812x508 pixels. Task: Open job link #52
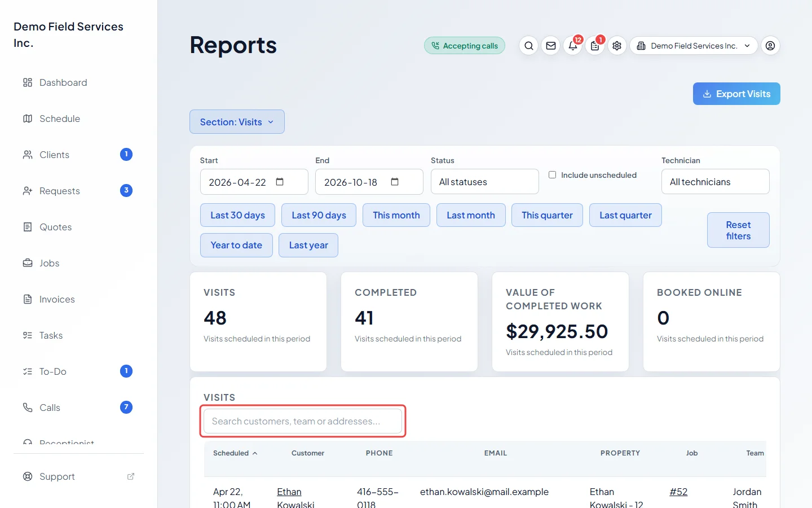(x=678, y=492)
